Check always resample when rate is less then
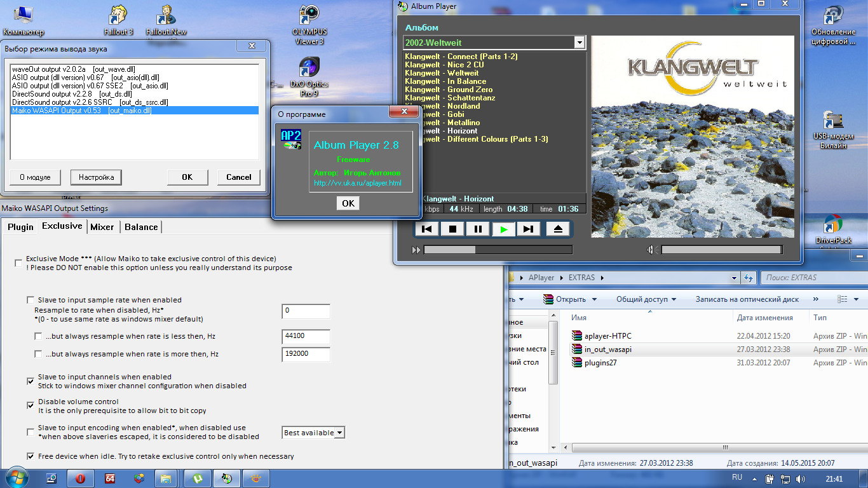868x488 pixels. [38, 336]
